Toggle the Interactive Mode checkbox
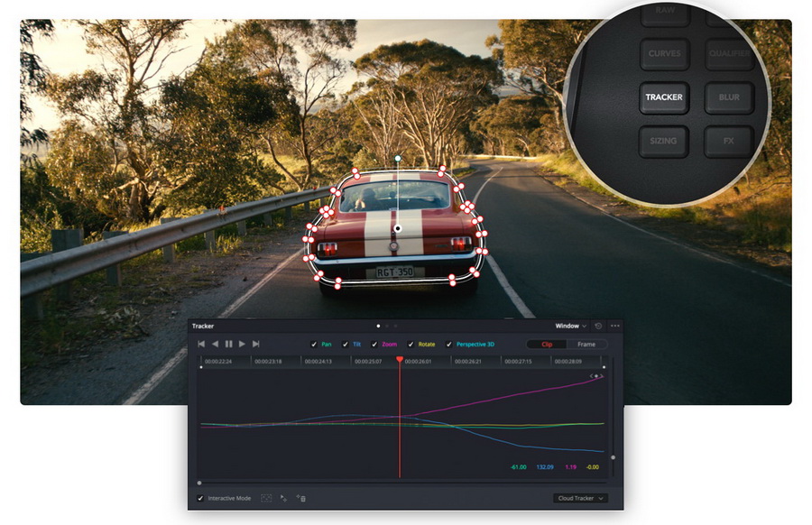Image resolution: width=812 pixels, height=525 pixels. 200,498
